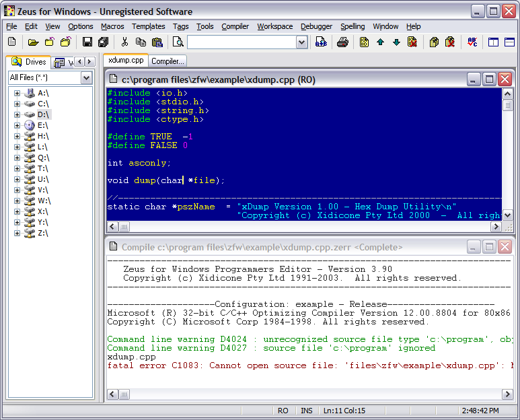This screenshot has width=520, height=420.
Task: Expand the E:\ drive node
Action: click(17, 125)
